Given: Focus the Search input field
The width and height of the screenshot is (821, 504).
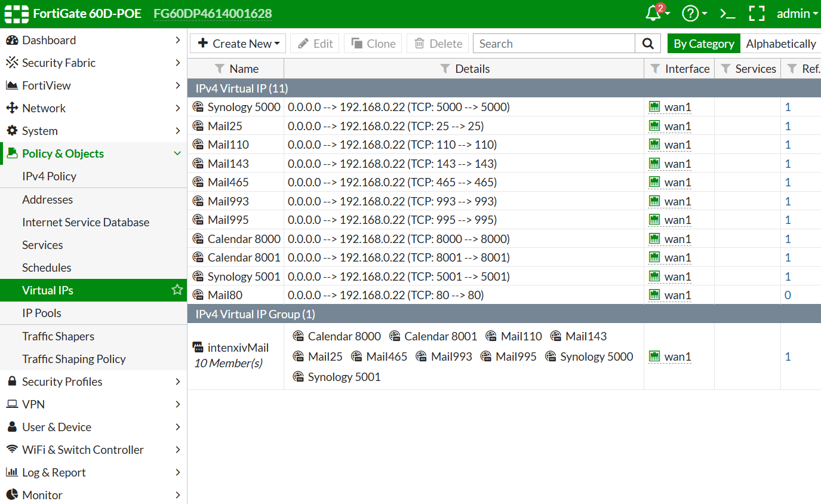Looking at the screenshot, I should pyautogui.click(x=554, y=44).
